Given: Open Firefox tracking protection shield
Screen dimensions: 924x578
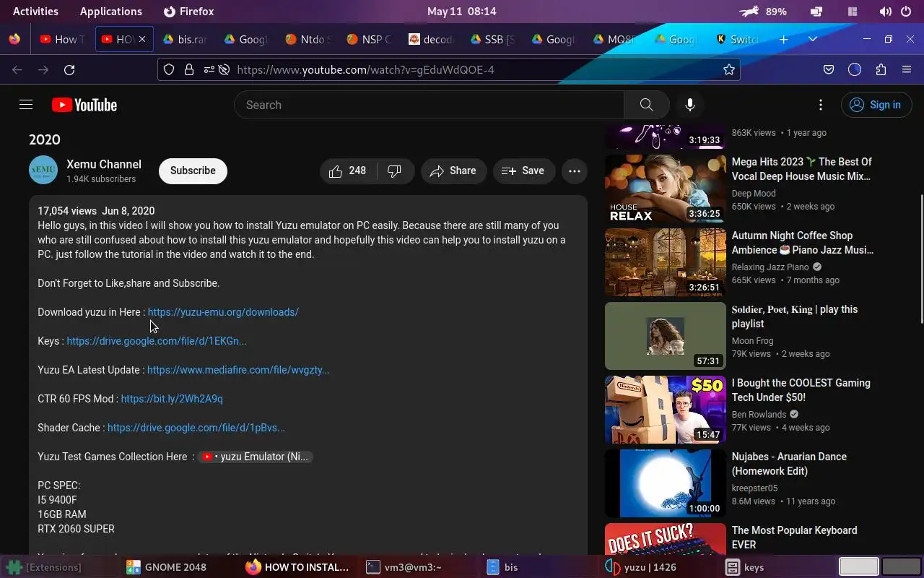Looking at the screenshot, I should 169,69.
